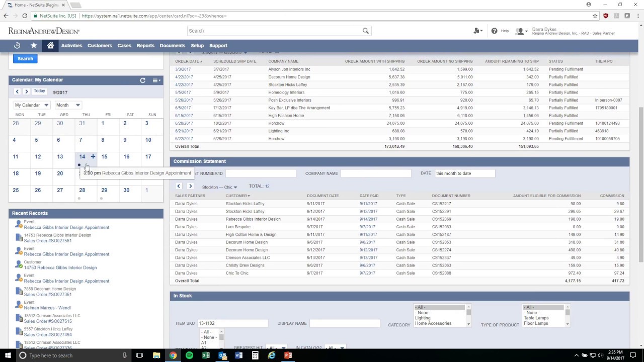The height and width of the screenshot is (362, 644).
Task: Sort by the Order Date column
Action: pyautogui.click(x=188, y=61)
